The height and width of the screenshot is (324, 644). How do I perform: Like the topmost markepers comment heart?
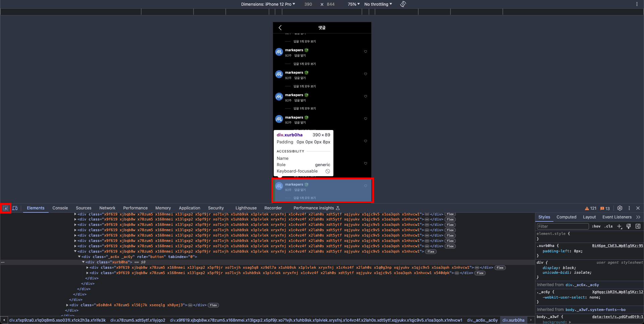366,52
